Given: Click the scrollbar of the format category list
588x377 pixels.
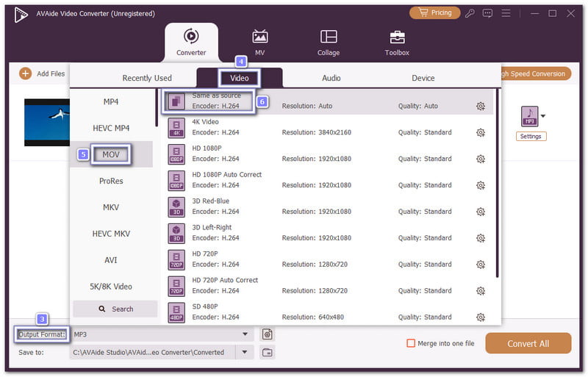Looking at the screenshot, I should pyautogui.click(x=157, y=108).
